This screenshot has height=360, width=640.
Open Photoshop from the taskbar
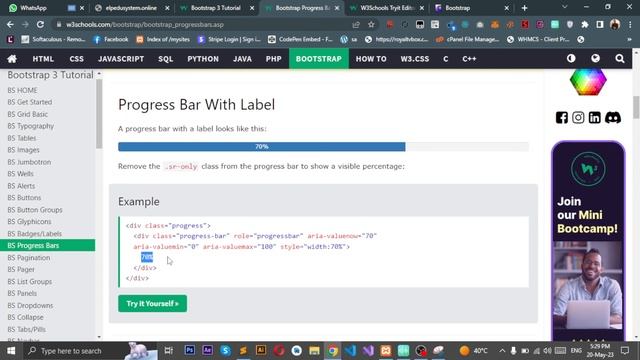(190, 351)
